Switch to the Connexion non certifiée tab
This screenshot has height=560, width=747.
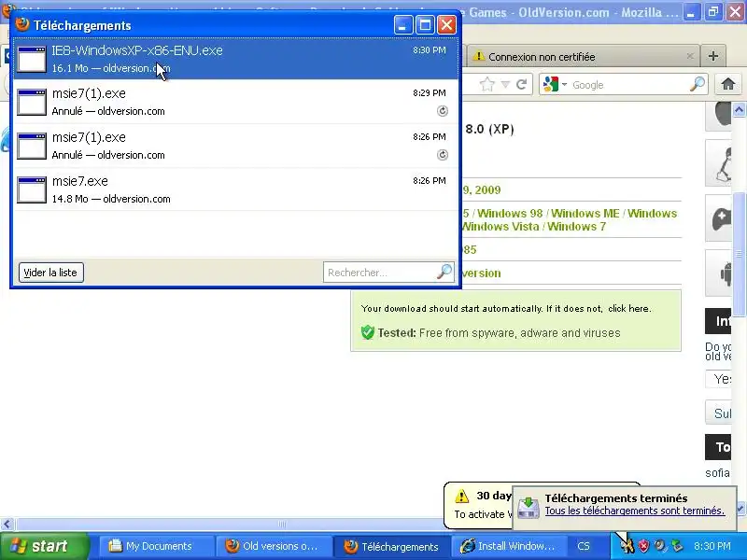pos(583,57)
